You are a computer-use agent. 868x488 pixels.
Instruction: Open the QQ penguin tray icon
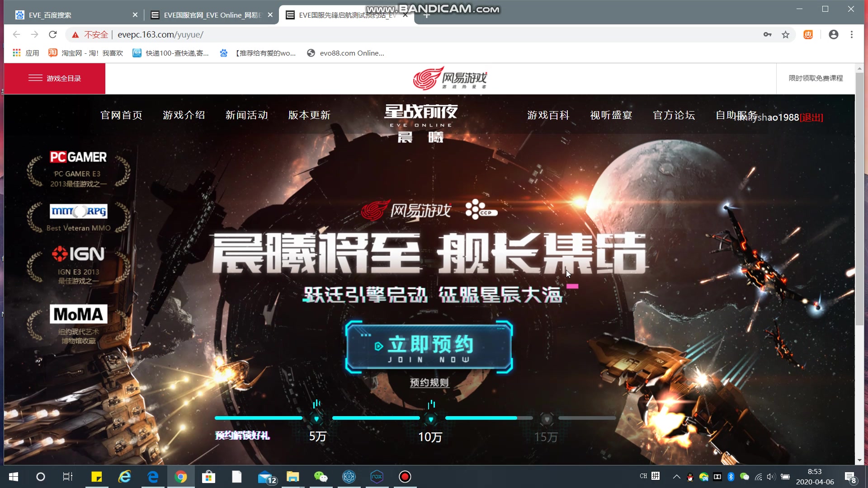tap(690, 477)
